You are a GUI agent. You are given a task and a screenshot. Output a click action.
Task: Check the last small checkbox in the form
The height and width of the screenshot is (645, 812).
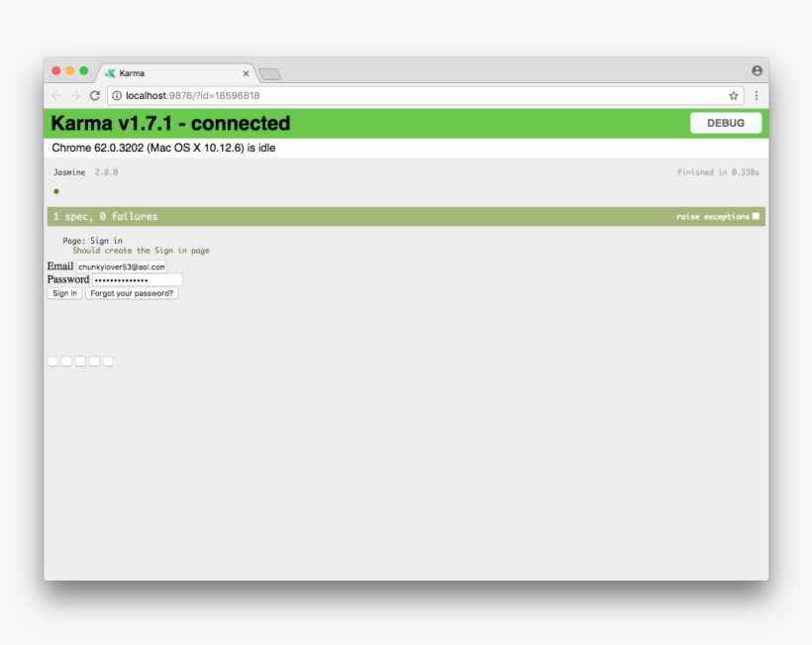[107, 361]
